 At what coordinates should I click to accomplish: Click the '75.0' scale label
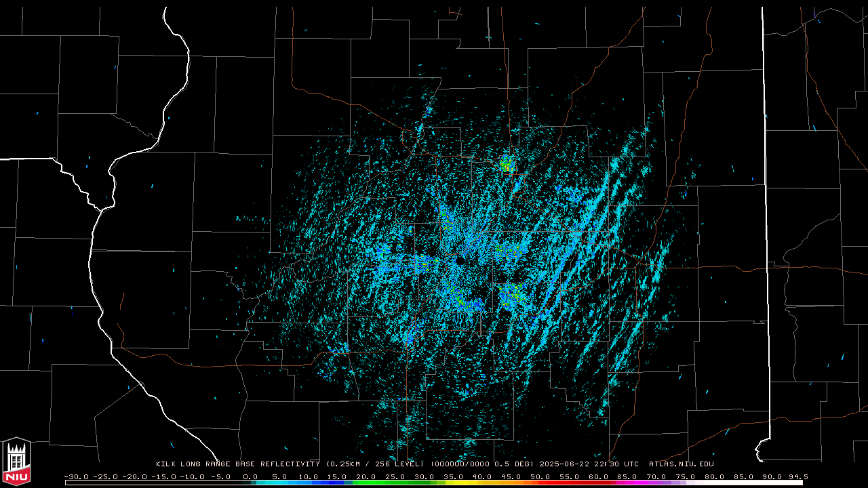(686, 477)
